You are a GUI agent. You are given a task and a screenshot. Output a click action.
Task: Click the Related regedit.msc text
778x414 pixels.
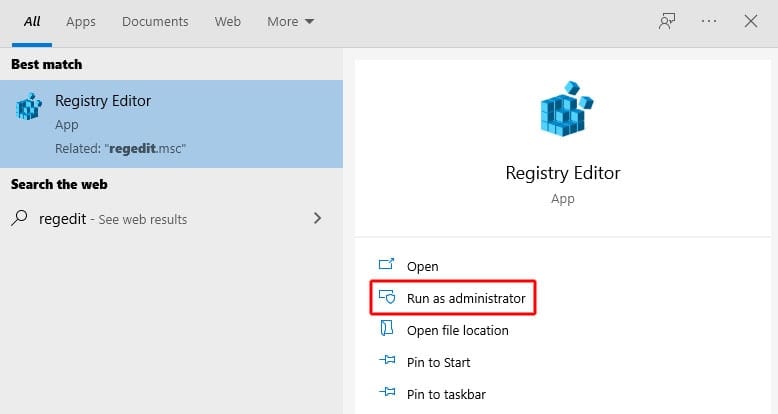pos(120,148)
